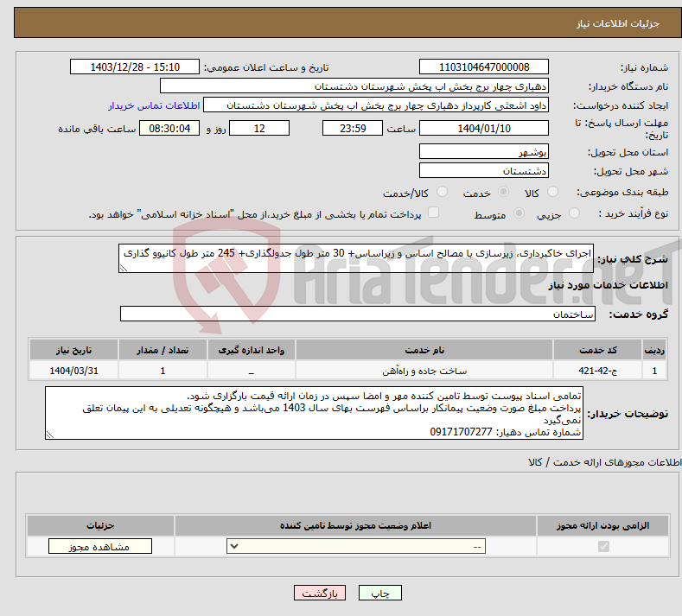Toggle the اسناد خزانه اسلامی payment checkbox
Screen dimensions: 682x616
coord(433,213)
